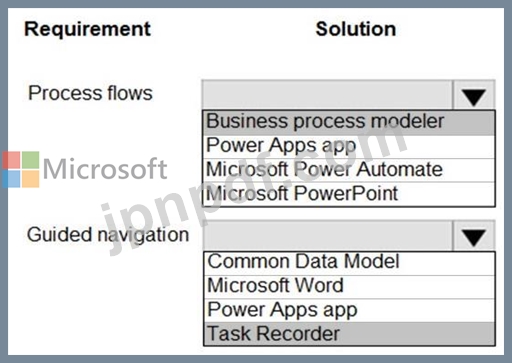Image resolution: width=512 pixels, height=363 pixels.
Task: Select Microsoft Power Automate option
Action: tap(349, 170)
